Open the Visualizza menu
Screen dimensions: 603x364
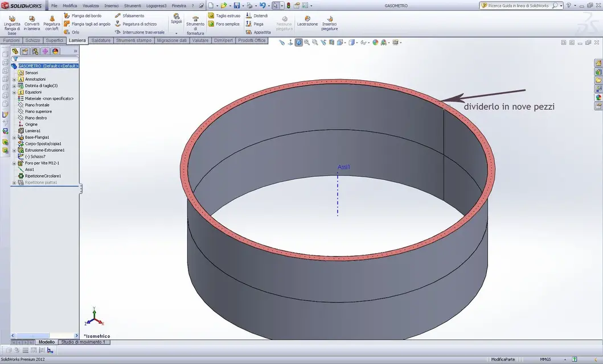(x=91, y=6)
